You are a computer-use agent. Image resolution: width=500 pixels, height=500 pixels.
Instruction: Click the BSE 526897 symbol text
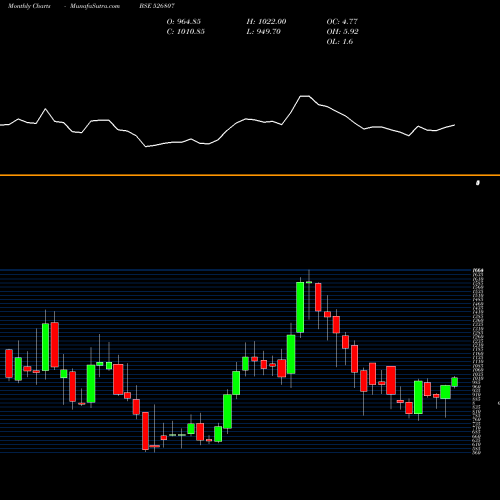pyautogui.click(x=157, y=6)
